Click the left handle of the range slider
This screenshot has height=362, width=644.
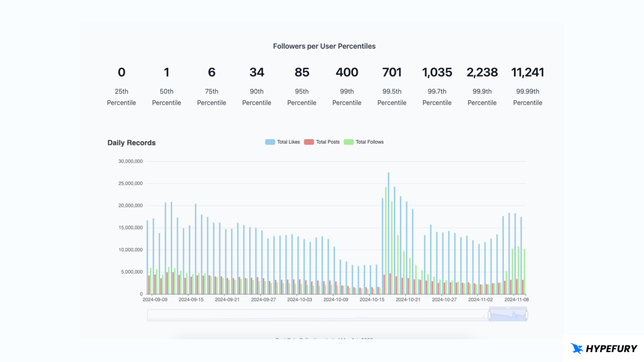(489, 315)
